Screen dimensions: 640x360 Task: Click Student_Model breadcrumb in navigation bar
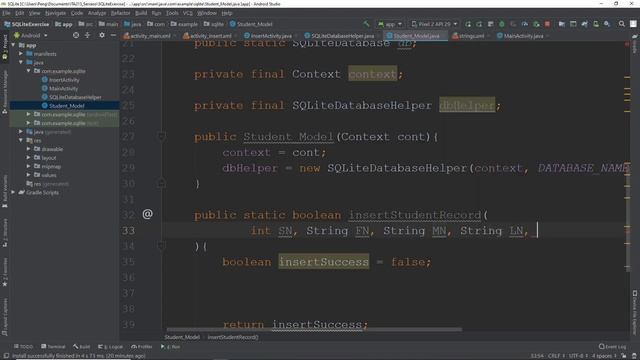(251, 24)
